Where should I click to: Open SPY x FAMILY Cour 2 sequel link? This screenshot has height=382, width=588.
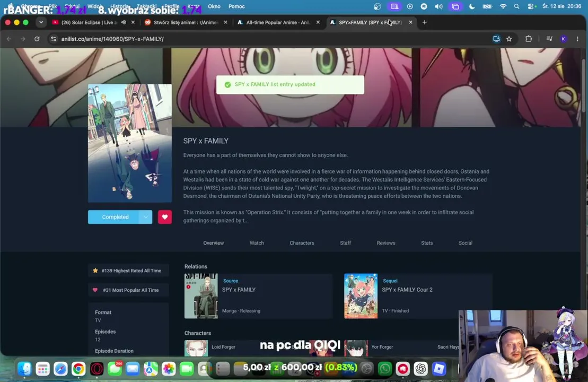tap(407, 290)
